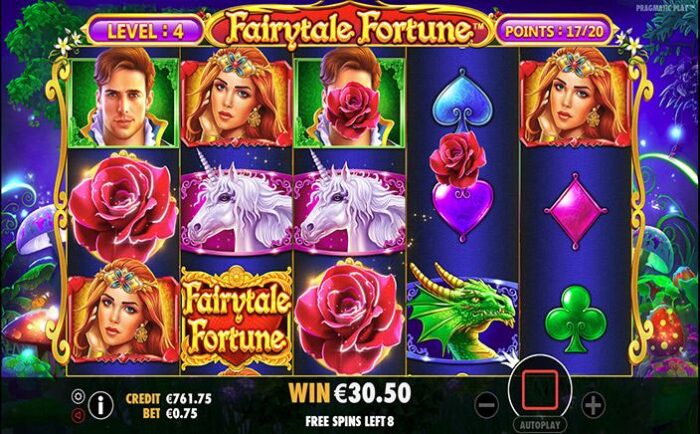Click the Fairytale Fortune title logo

351,28
